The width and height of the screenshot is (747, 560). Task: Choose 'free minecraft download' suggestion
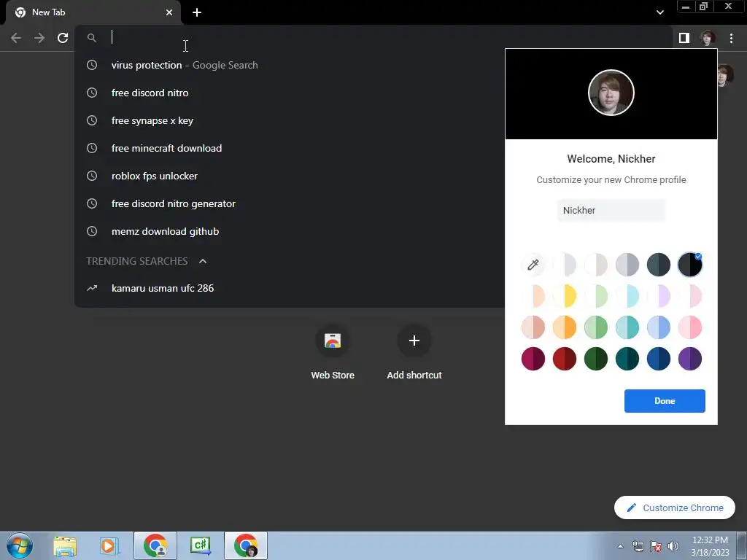(290, 148)
